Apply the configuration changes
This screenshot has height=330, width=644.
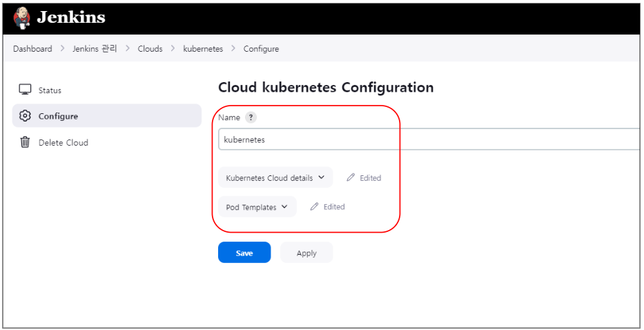pyautogui.click(x=306, y=253)
